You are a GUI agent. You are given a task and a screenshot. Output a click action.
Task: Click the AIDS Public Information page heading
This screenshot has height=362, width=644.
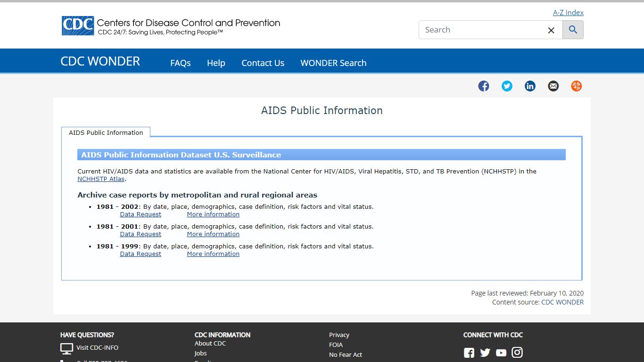[x=322, y=110]
